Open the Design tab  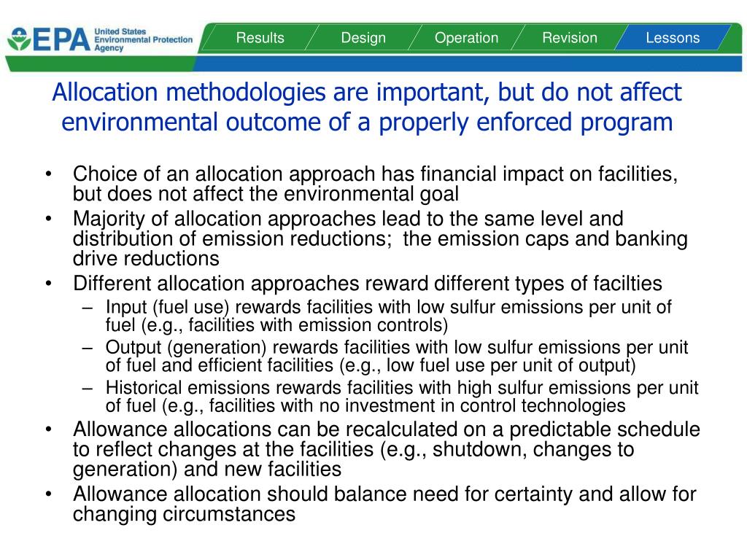(x=363, y=38)
